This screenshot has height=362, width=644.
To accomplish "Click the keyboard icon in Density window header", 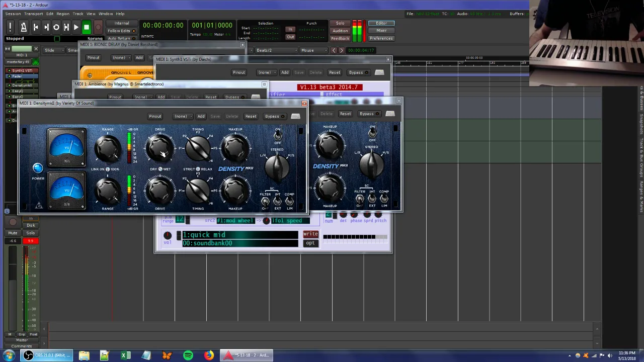I will (x=295, y=116).
